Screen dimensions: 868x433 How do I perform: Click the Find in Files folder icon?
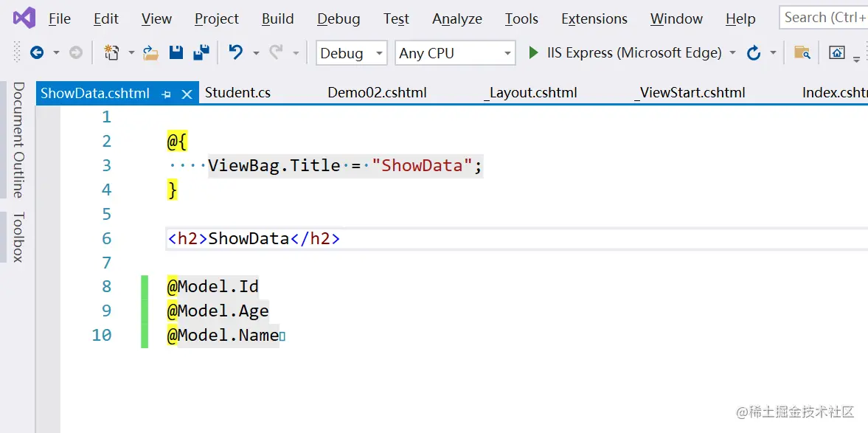point(802,53)
